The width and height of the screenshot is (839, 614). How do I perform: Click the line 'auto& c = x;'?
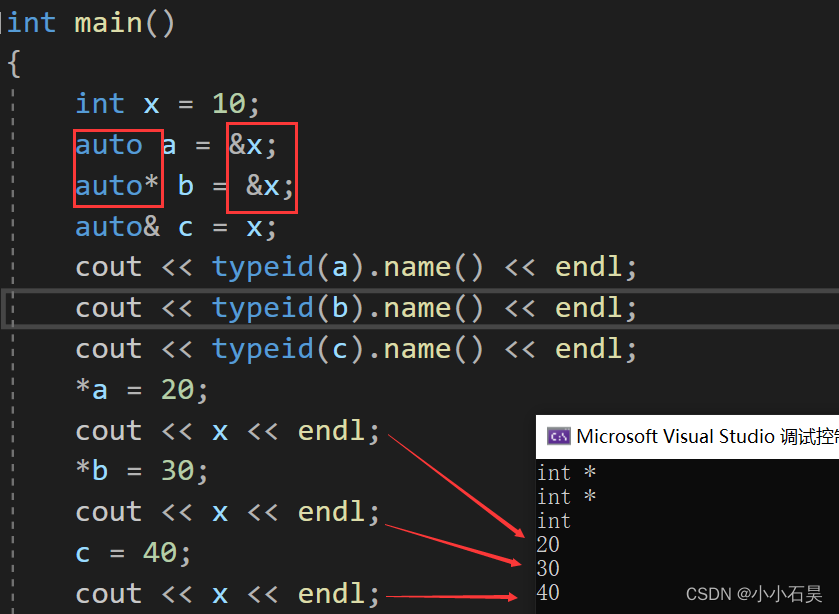[176, 228]
